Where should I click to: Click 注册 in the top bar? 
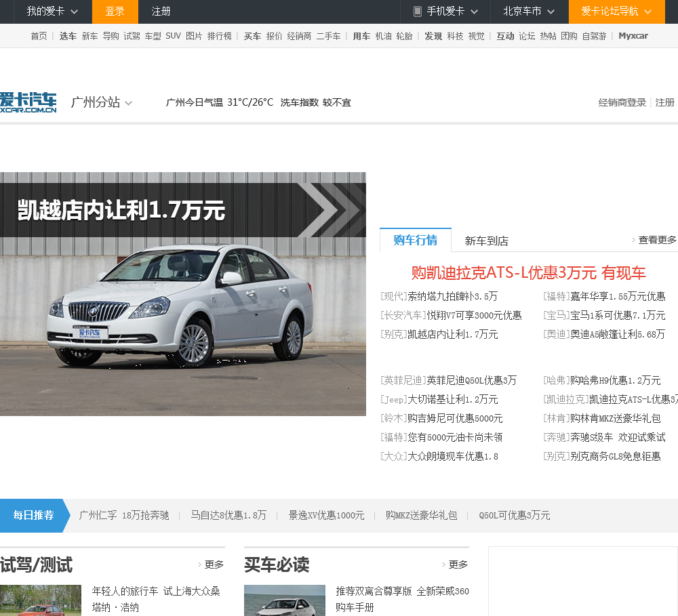click(x=161, y=12)
